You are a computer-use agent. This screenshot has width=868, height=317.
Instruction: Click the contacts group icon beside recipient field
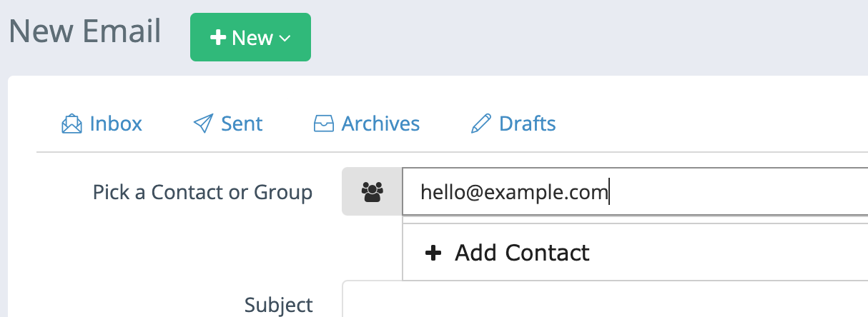click(x=373, y=192)
